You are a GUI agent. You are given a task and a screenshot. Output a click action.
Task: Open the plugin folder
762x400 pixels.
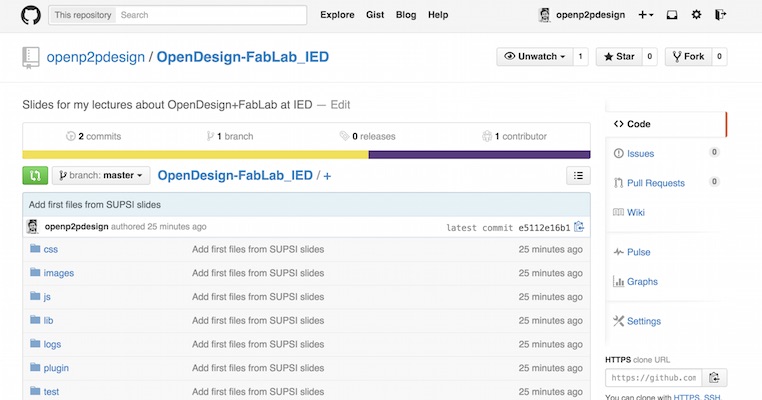[x=56, y=368]
